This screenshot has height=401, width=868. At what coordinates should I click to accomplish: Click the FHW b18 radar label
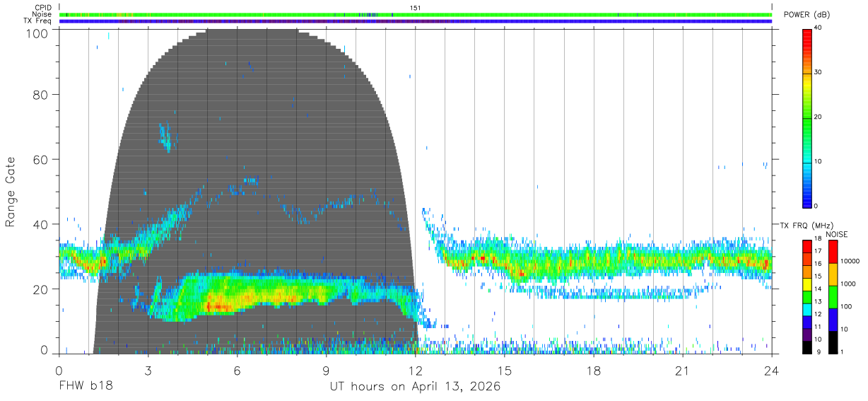86,387
